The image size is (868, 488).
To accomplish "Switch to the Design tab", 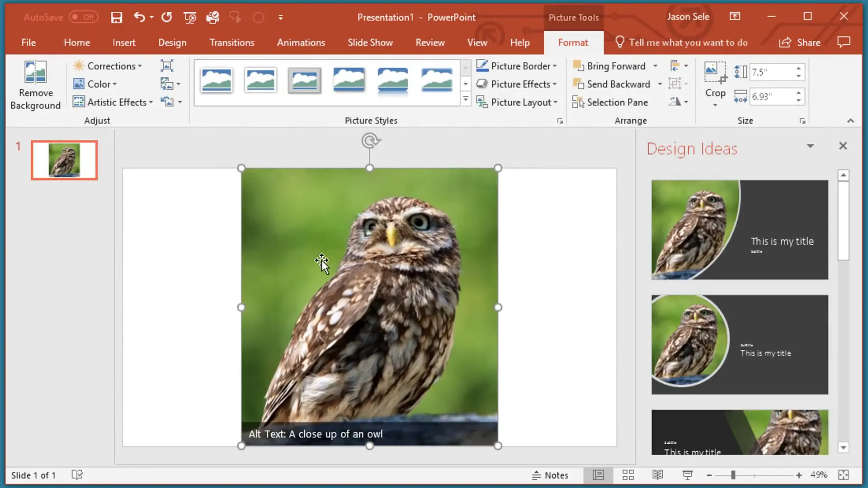I will (172, 42).
